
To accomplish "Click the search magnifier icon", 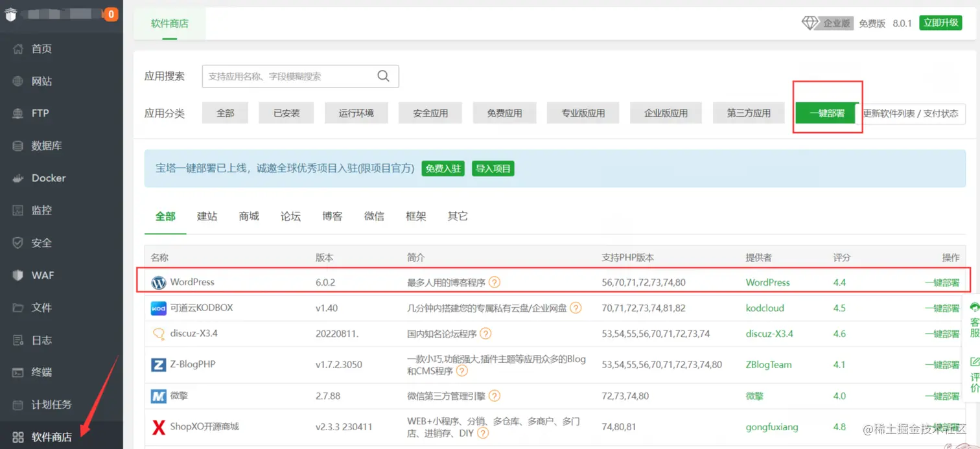I will 383,76.
